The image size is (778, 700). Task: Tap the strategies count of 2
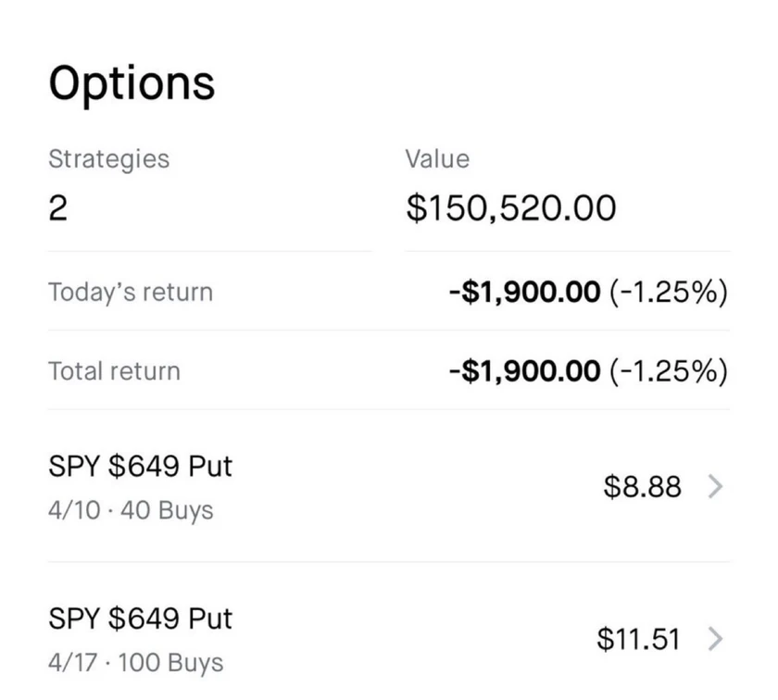[x=57, y=208]
